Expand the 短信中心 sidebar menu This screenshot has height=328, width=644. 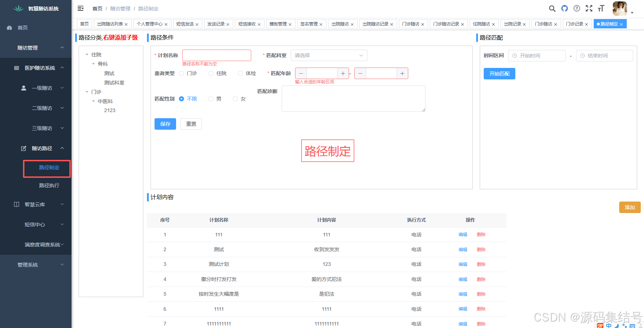[x=36, y=225]
